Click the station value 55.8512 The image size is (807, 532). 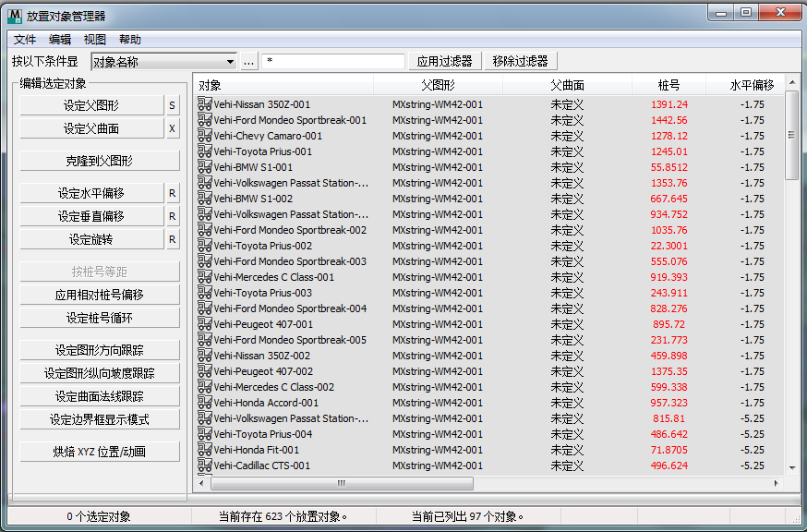(x=669, y=167)
